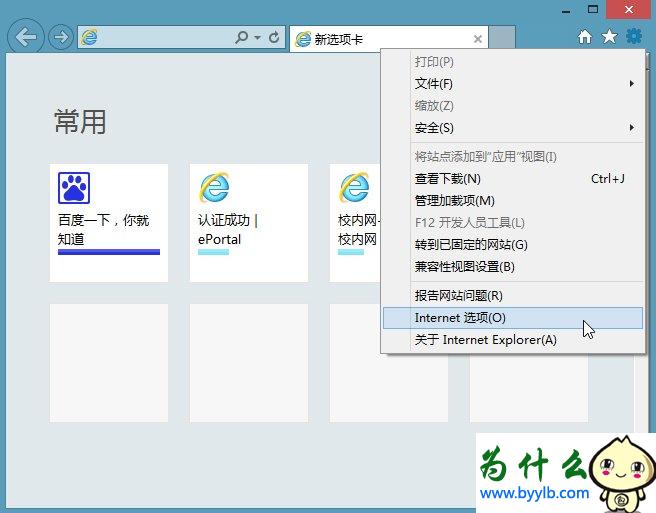Open the address bar dropdown arrow
Screen dimensions: 656x513
[x=257, y=38]
